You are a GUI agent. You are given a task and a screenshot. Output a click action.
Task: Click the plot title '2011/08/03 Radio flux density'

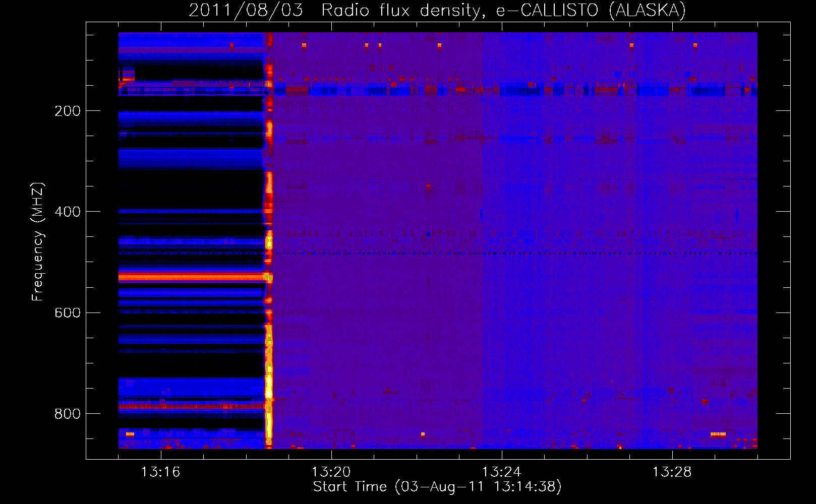click(x=437, y=11)
